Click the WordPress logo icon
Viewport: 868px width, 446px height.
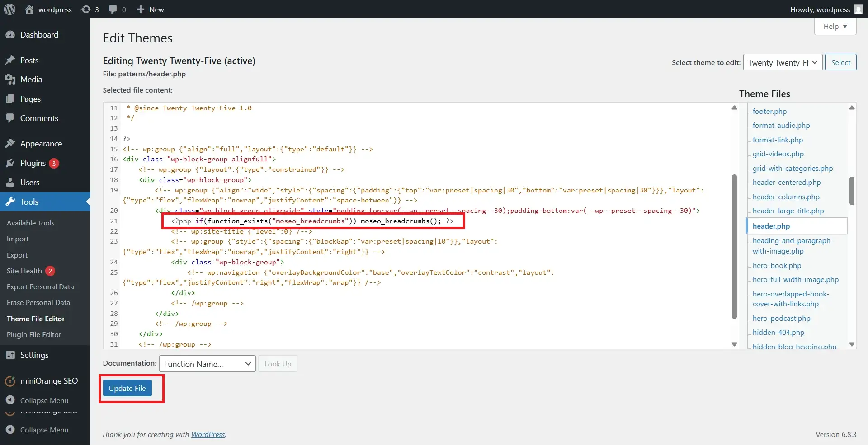click(x=9, y=9)
